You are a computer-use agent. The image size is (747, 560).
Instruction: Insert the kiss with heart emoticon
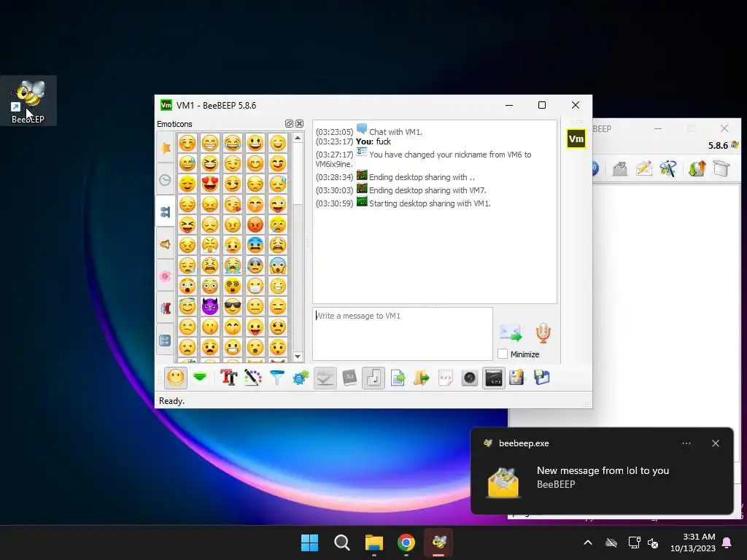pos(233,204)
